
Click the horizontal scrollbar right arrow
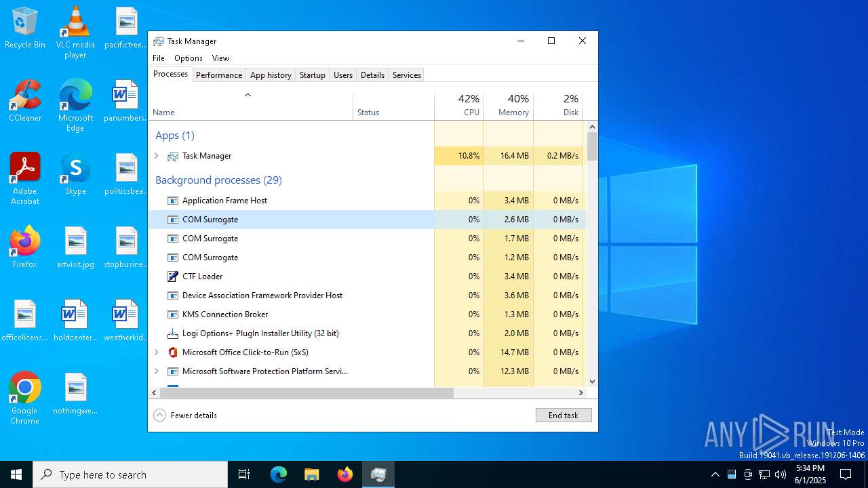pos(580,392)
